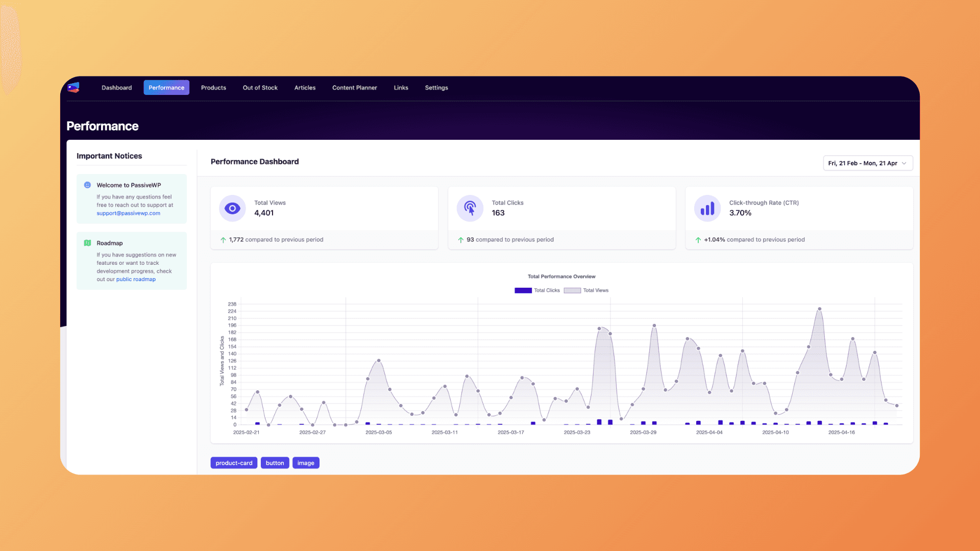The width and height of the screenshot is (980, 551).
Task: Toggle the product-card filter
Action: click(234, 463)
